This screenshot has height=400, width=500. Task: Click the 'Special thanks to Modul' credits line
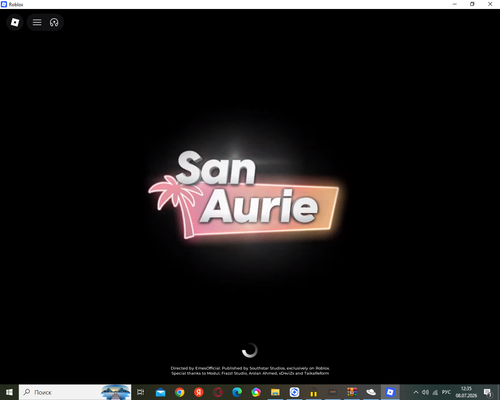tap(250, 373)
